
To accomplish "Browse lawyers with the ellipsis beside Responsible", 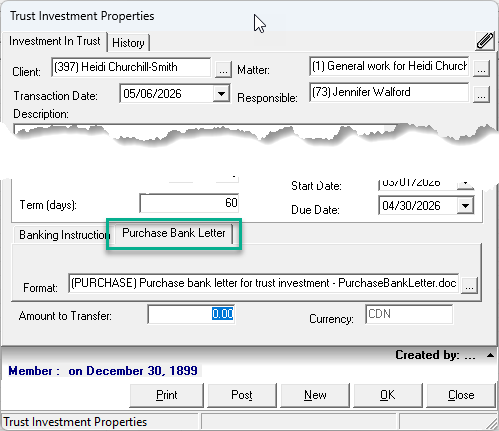I will [481, 94].
